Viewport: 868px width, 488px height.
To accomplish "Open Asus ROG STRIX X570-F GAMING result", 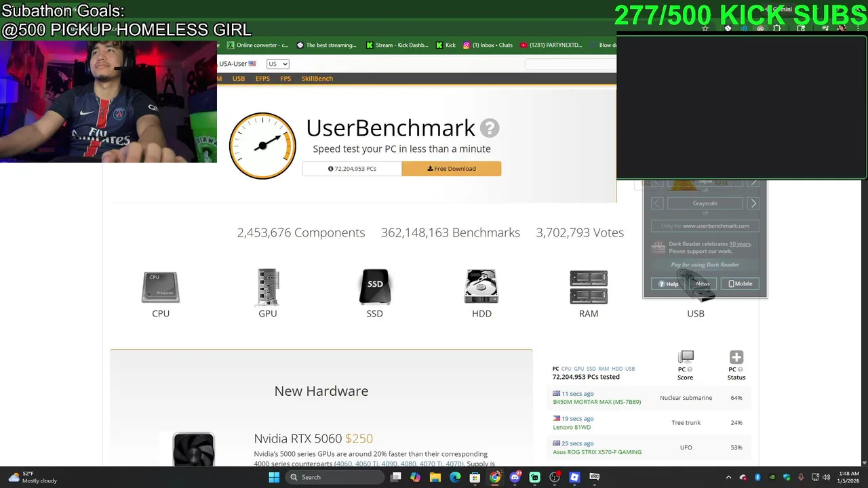I will coord(597,452).
